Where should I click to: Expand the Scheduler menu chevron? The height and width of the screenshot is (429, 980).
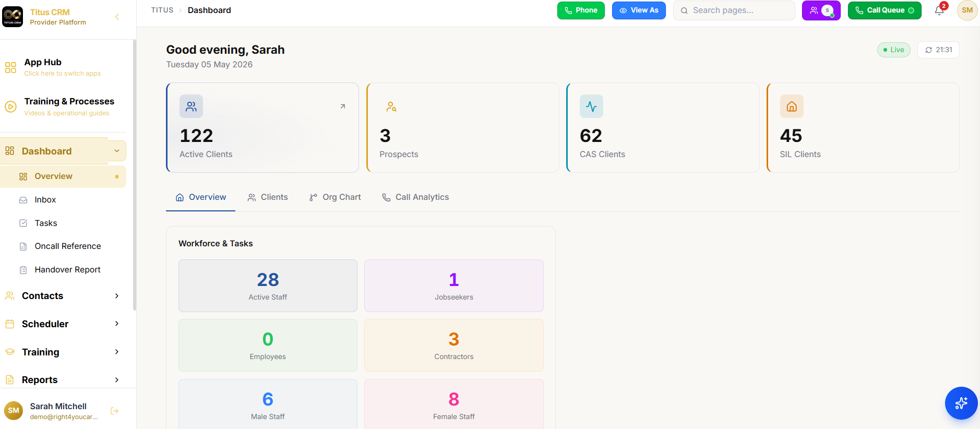pyautogui.click(x=117, y=324)
